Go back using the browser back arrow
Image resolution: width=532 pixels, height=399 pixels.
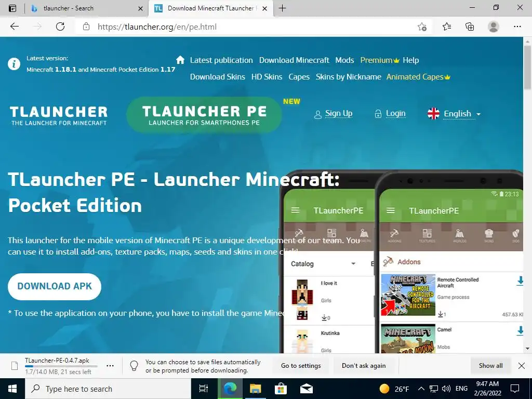coord(14,26)
